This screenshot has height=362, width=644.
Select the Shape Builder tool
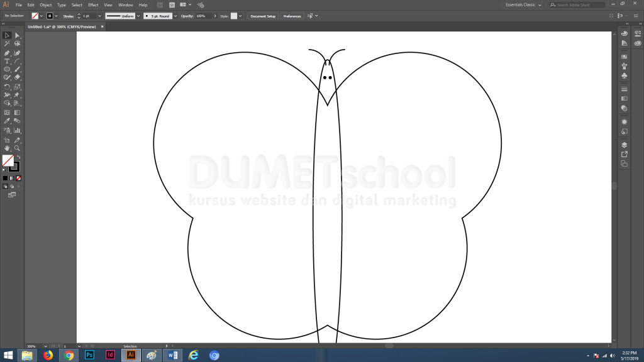(7, 103)
